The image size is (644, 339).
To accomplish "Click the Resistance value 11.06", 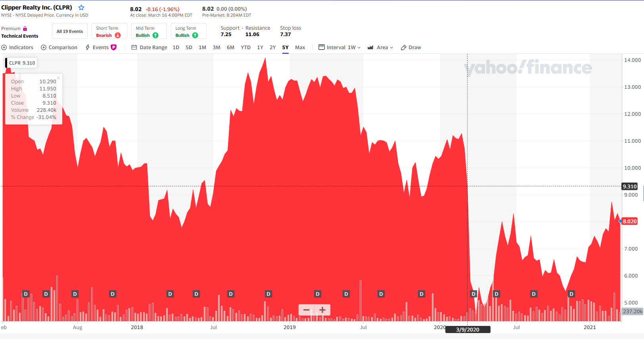I will click(x=252, y=34).
